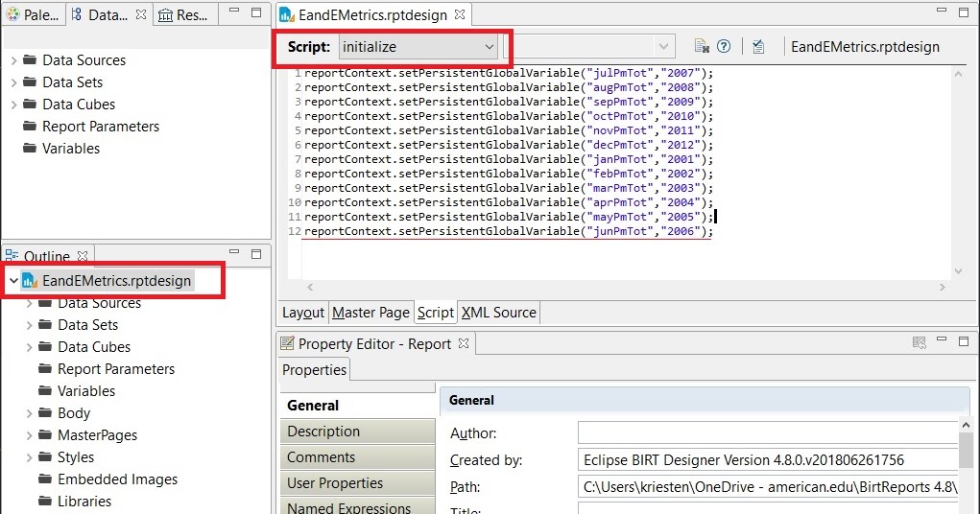Minimize the Property Editor panel
This screenshot has height=514, width=980.
coord(942,340)
